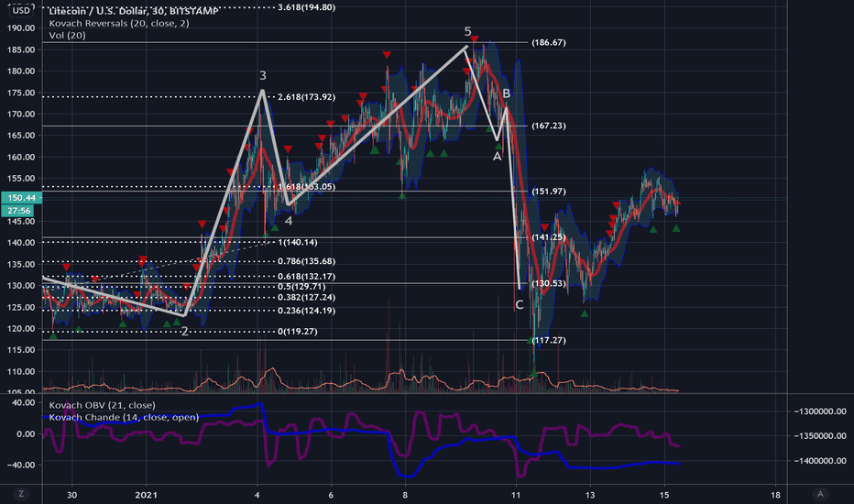Select the (167.23) horizontal line label
Image resolution: width=854 pixels, height=504 pixels.
tap(549, 126)
